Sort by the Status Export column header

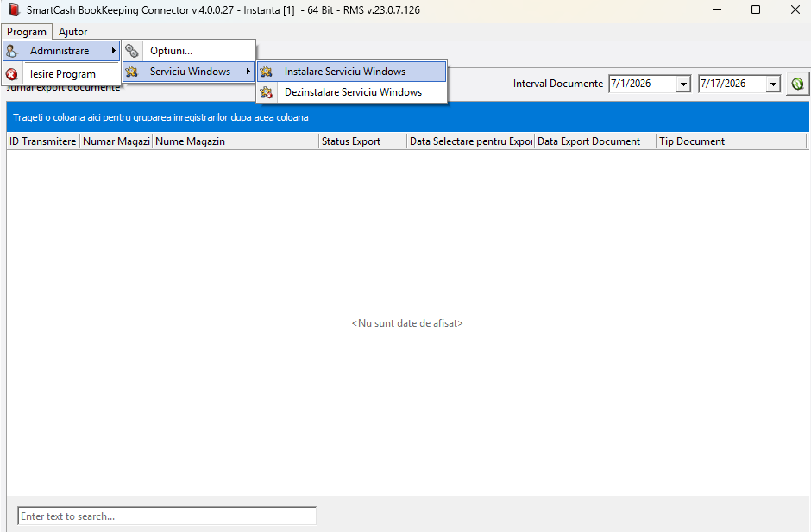[x=362, y=141]
